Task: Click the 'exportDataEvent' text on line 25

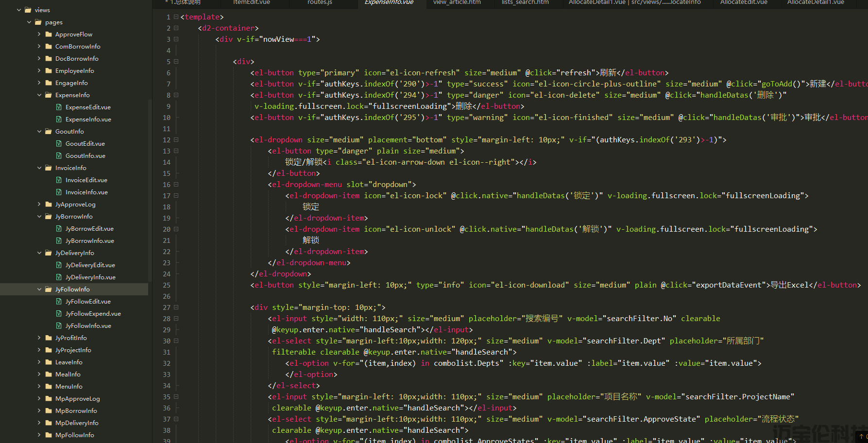Action: (729, 285)
